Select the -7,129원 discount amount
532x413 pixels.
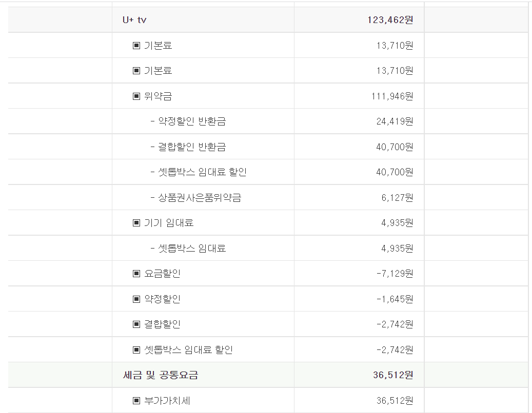(394, 274)
